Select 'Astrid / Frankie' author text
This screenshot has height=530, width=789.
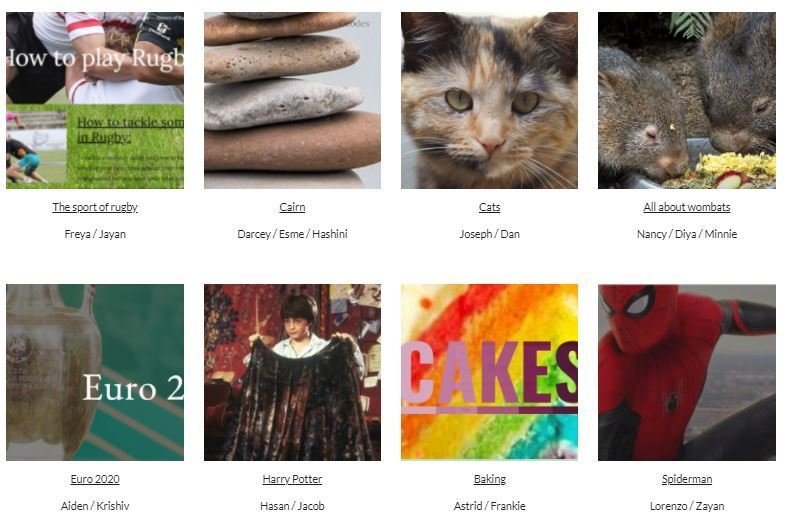click(490, 506)
